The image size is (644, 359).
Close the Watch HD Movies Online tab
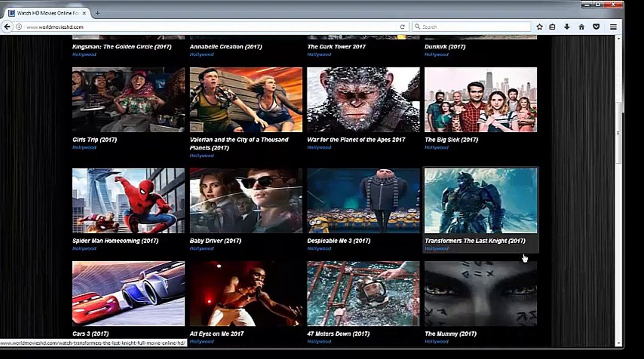[84, 13]
